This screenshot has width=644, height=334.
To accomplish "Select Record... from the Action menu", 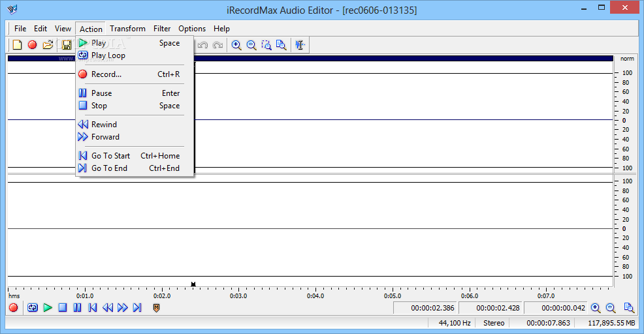I will (x=135, y=74).
